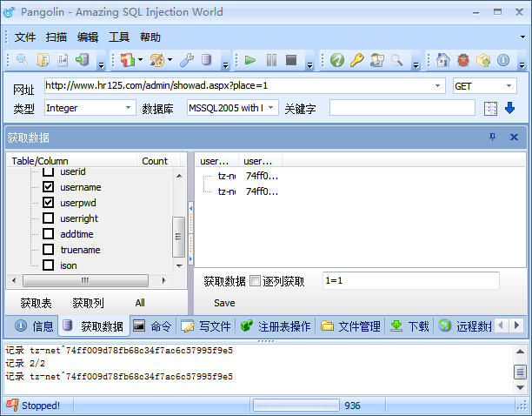Check the addtime column checkbox
The width and height of the screenshot is (532, 416).
coord(48,233)
